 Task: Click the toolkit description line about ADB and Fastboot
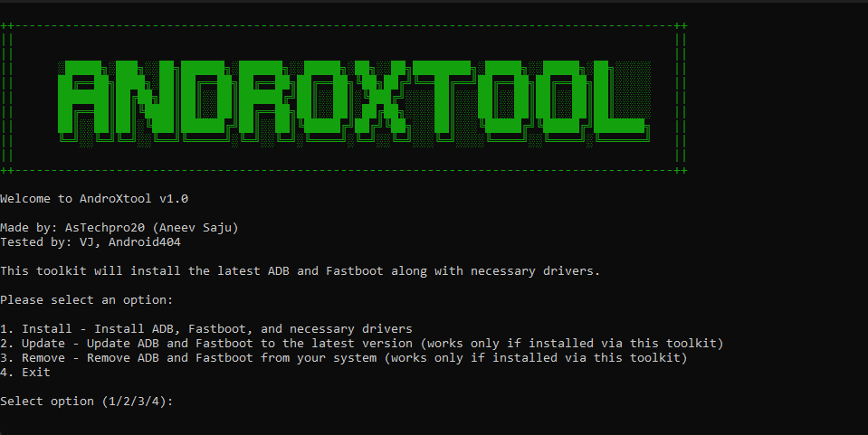coord(300,271)
